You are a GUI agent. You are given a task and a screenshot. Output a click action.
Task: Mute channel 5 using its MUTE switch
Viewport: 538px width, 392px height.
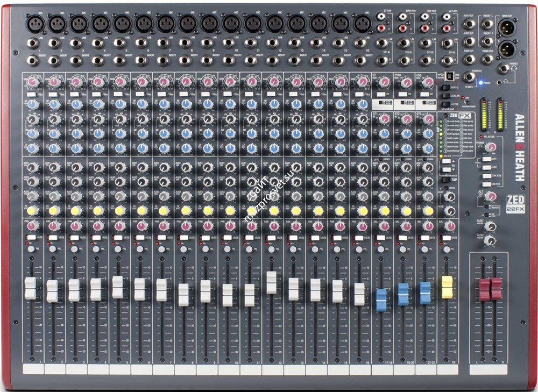pos(119,237)
